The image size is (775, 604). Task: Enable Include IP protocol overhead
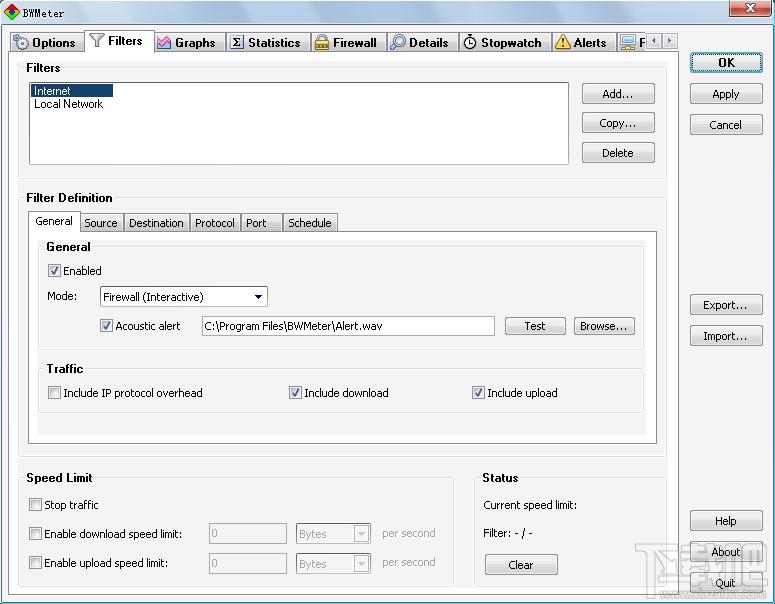click(54, 392)
